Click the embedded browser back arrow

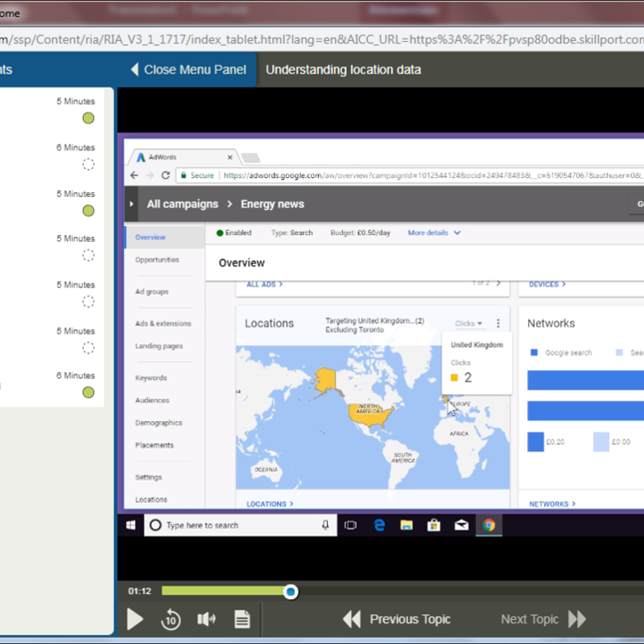(134, 175)
